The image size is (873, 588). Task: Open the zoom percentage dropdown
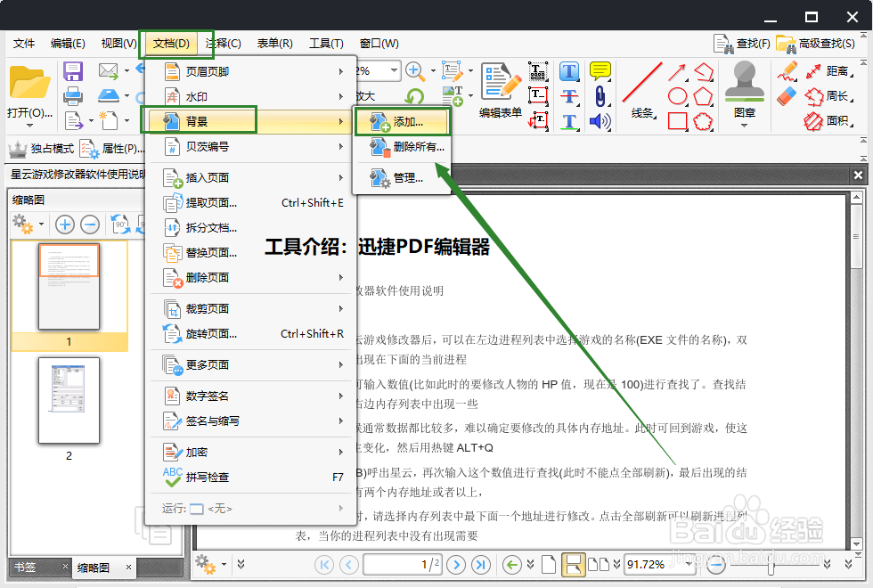click(689, 564)
